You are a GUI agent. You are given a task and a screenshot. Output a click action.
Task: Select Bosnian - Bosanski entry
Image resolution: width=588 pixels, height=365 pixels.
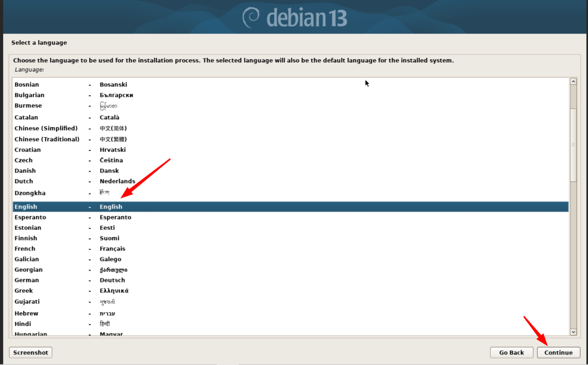(290, 84)
